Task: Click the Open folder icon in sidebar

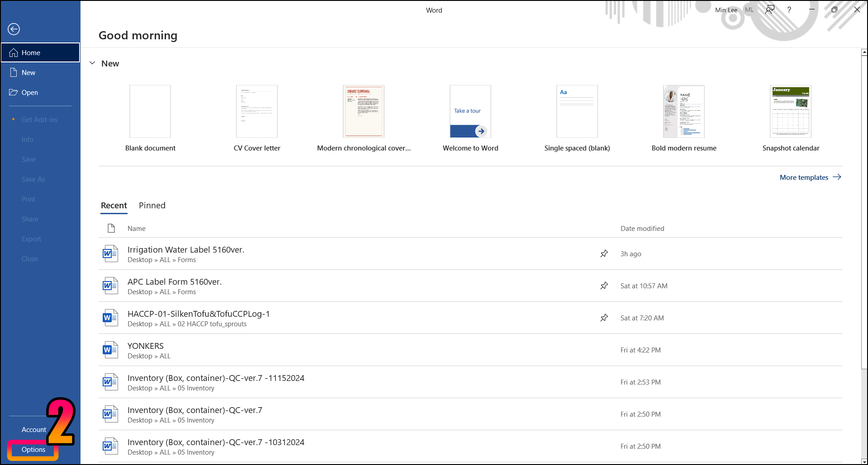Action: pyautogui.click(x=14, y=92)
